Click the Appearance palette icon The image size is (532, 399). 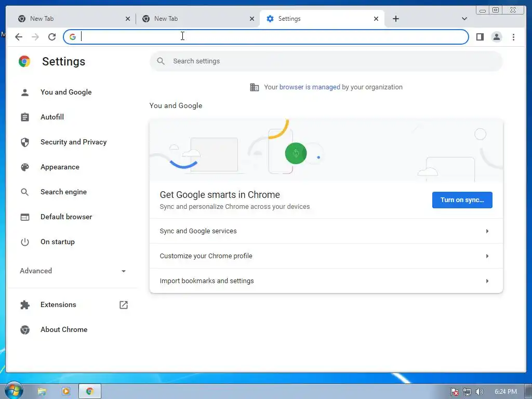pos(25,167)
